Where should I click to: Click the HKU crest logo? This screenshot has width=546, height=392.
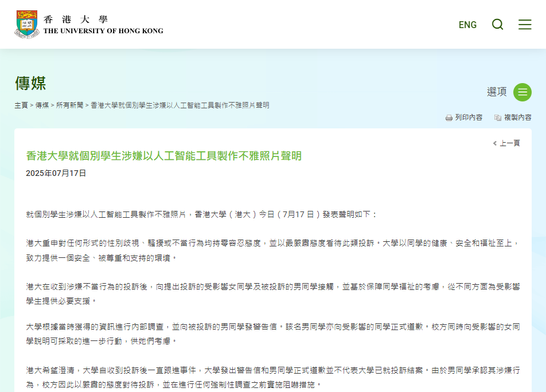pyautogui.click(x=26, y=24)
